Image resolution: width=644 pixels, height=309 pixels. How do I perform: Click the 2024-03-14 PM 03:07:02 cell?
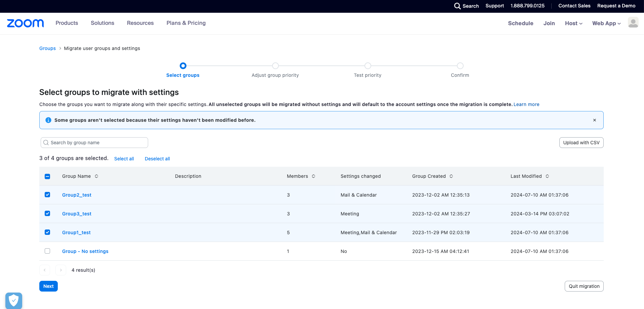tap(540, 214)
